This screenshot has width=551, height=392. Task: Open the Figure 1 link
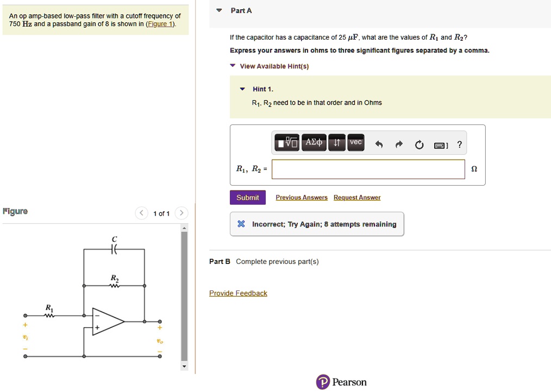pyautogui.click(x=159, y=23)
